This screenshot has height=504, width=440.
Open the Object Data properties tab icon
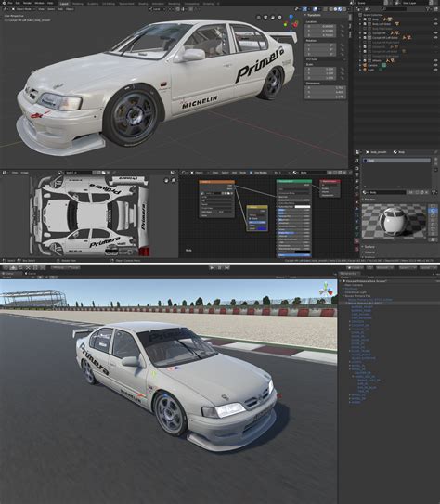click(356, 234)
